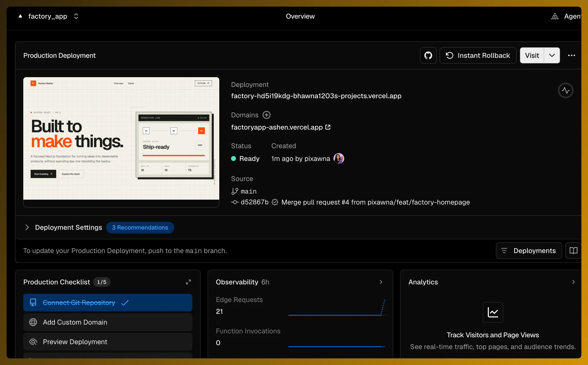Click the Visit button

tap(532, 55)
